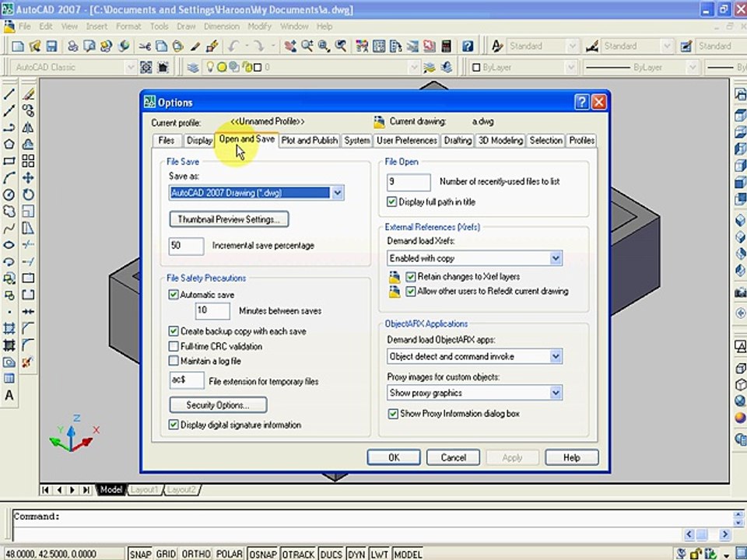Toggle Automatic save checkbox

coord(174,295)
